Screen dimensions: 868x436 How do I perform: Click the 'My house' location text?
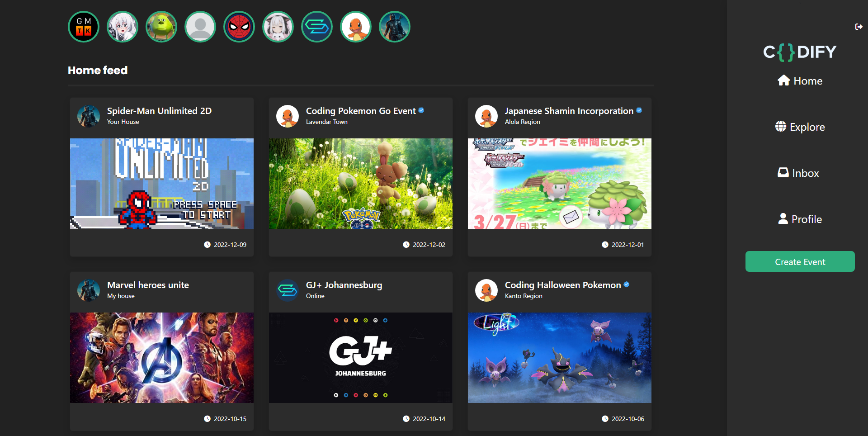(x=121, y=296)
